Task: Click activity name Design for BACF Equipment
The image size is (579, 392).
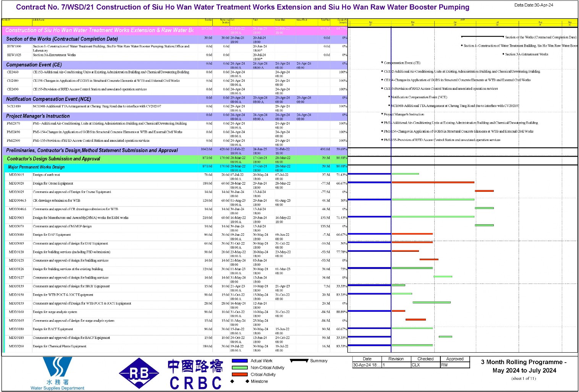Action: [x=53, y=329]
